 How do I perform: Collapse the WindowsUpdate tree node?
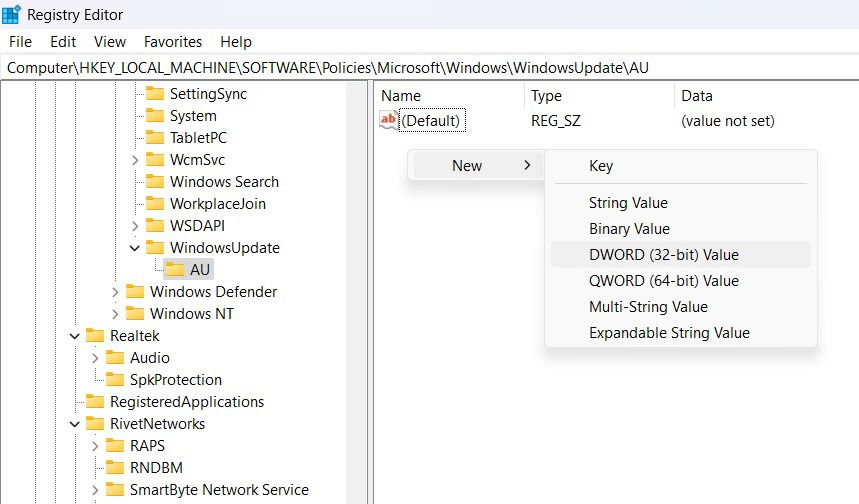point(135,248)
